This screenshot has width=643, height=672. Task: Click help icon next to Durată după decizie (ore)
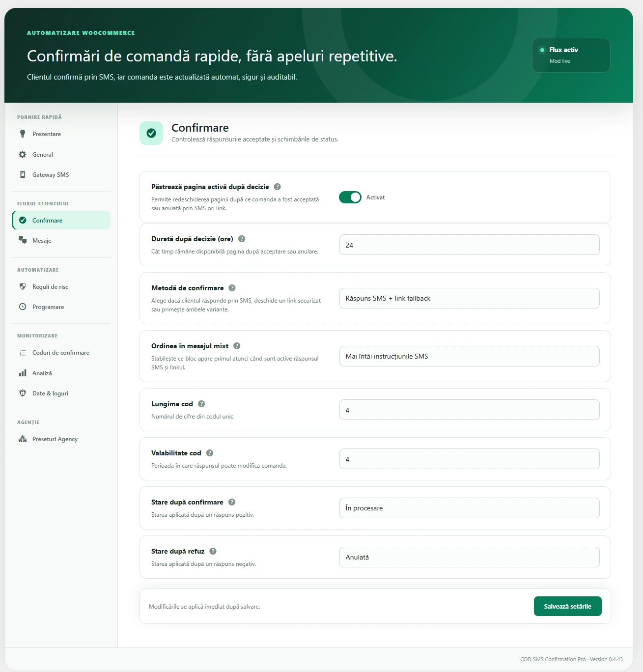pos(242,239)
